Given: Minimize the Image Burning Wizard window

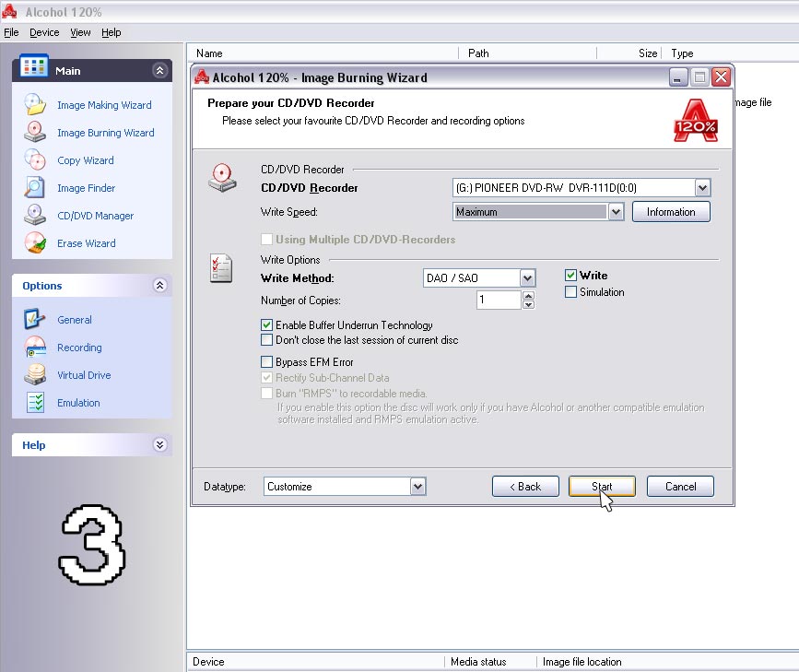Looking at the screenshot, I should click(x=678, y=77).
